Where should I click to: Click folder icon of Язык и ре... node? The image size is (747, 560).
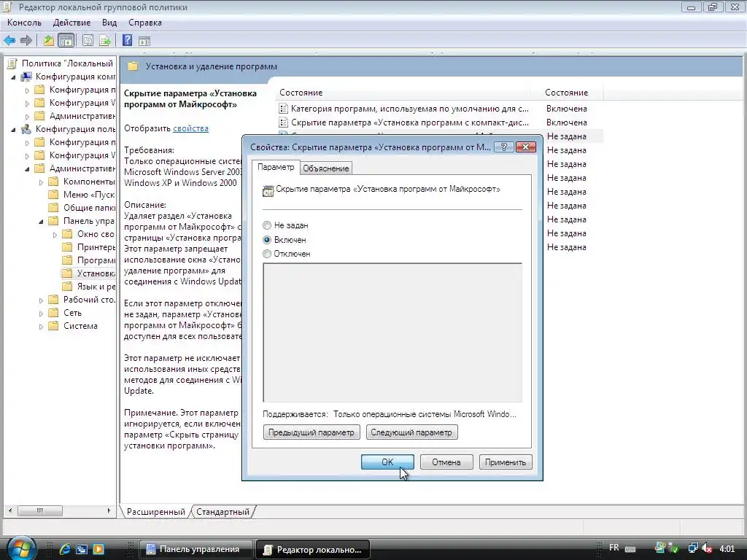pos(68,286)
